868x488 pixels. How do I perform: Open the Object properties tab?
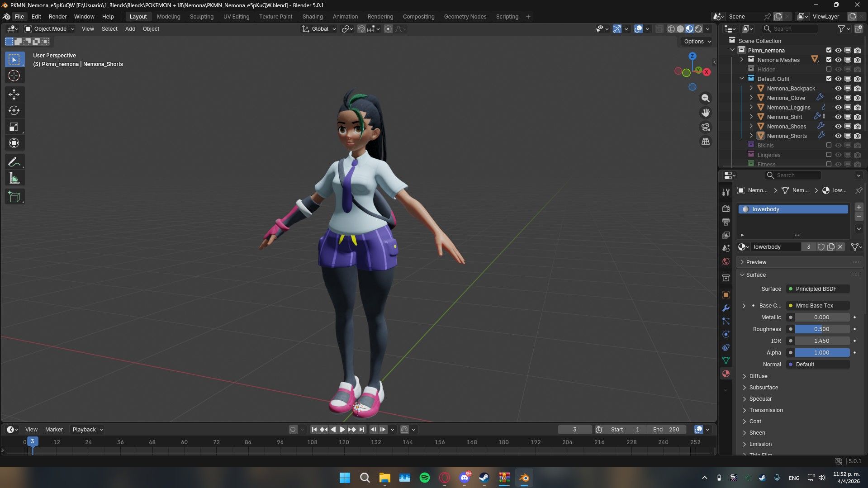point(726,295)
